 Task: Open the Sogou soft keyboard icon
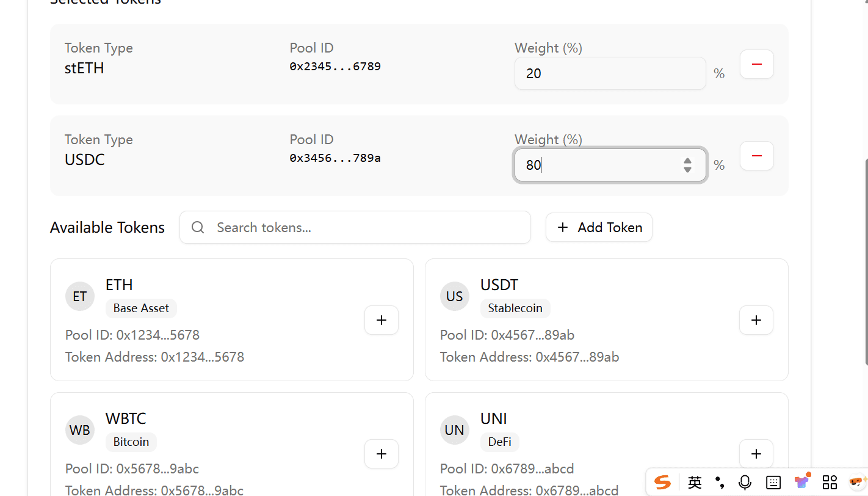point(773,483)
